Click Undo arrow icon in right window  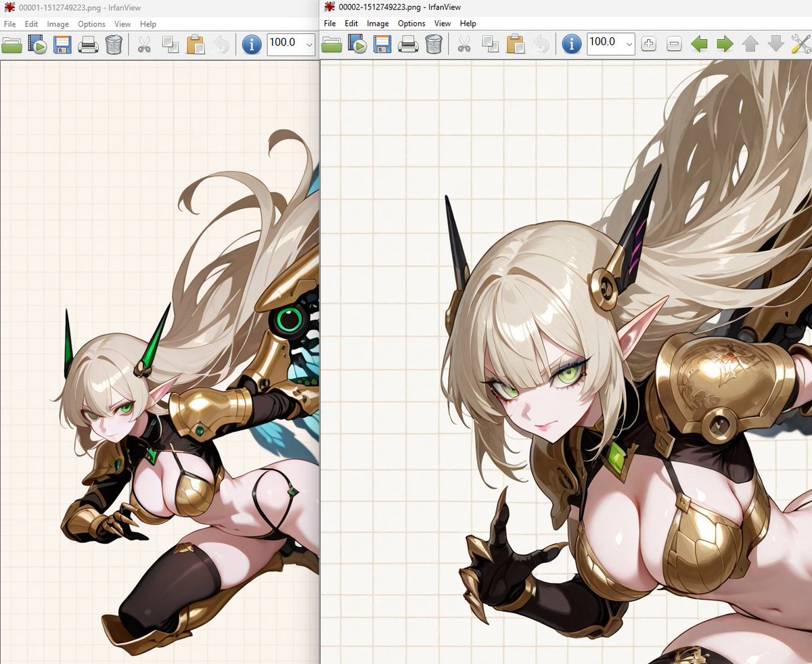coord(541,45)
